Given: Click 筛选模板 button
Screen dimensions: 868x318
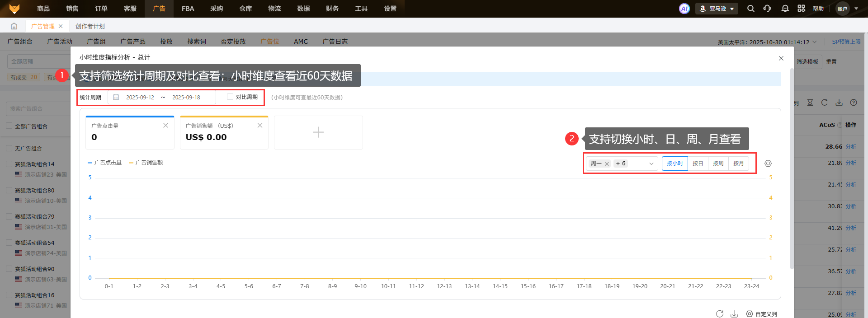Looking at the screenshot, I should tap(807, 61).
